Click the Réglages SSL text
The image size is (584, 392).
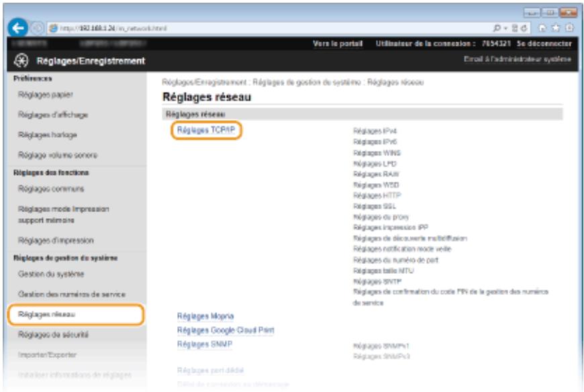pyautogui.click(x=375, y=206)
